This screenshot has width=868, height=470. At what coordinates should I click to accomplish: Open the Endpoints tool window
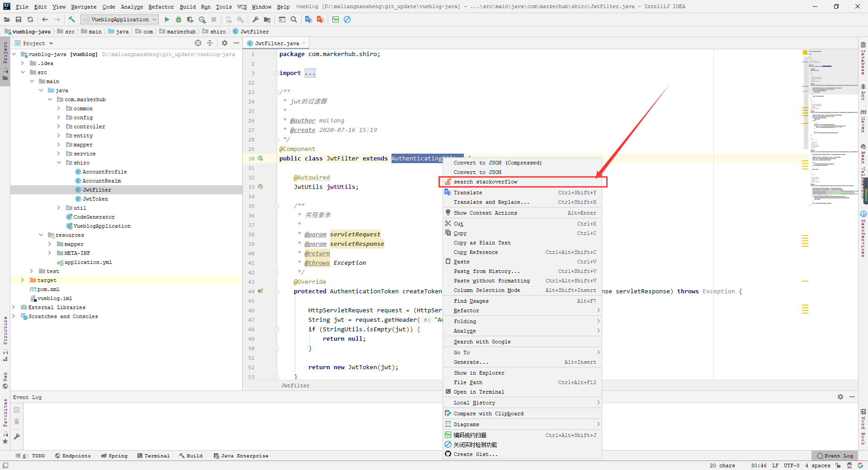[73, 456]
